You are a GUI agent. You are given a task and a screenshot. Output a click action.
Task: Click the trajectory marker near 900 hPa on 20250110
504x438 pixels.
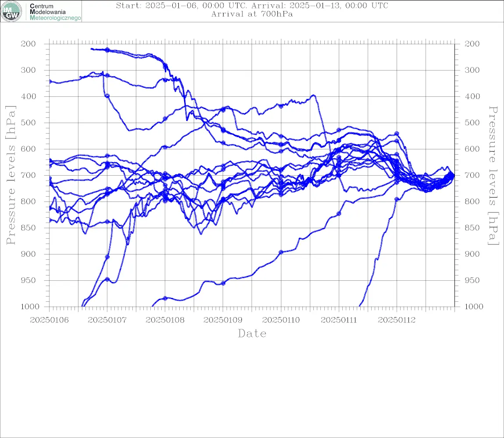pyautogui.click(x=281, y=252)
